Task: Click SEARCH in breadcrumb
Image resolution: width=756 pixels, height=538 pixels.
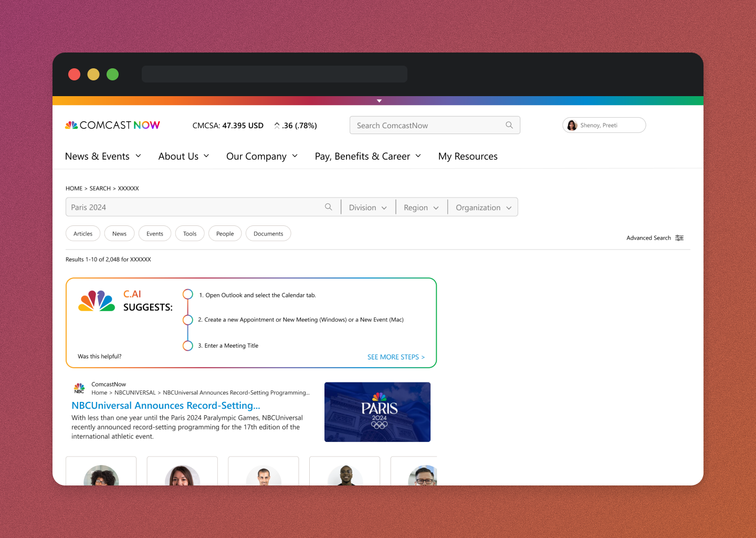Action: point(100,188)
